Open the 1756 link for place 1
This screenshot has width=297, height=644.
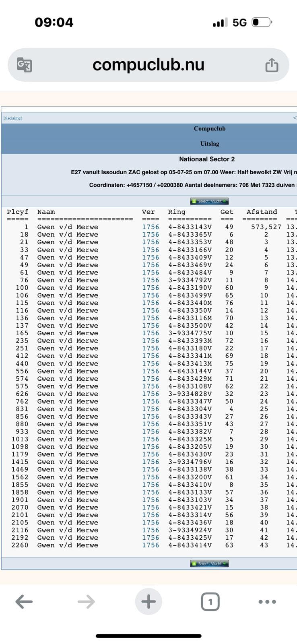pyautogui.click(x=151, y=227)
